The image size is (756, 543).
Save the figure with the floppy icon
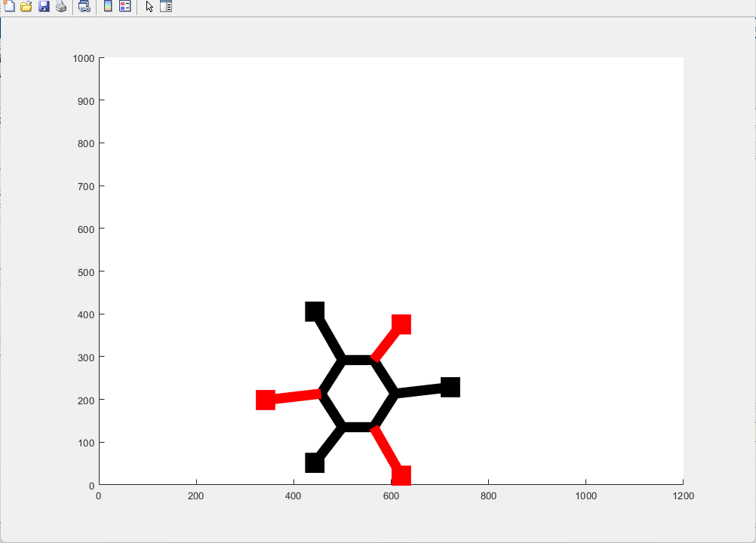(x=44, y=6)
